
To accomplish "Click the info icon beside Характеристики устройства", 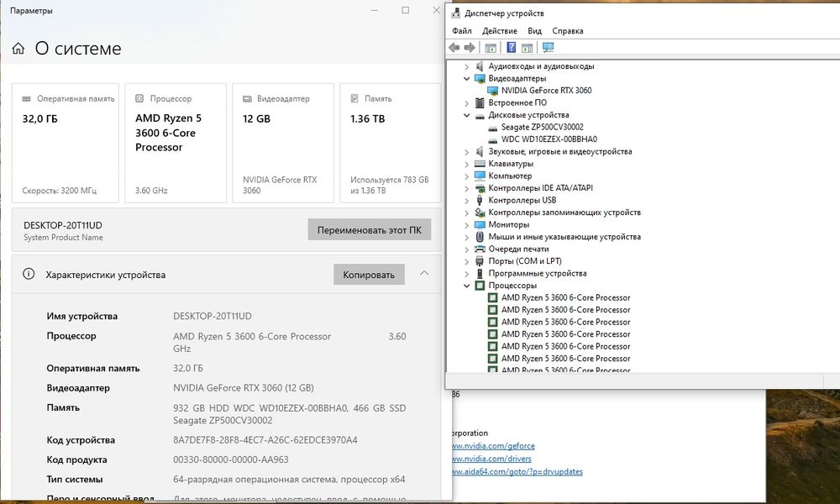I will (x=29, y=274).
